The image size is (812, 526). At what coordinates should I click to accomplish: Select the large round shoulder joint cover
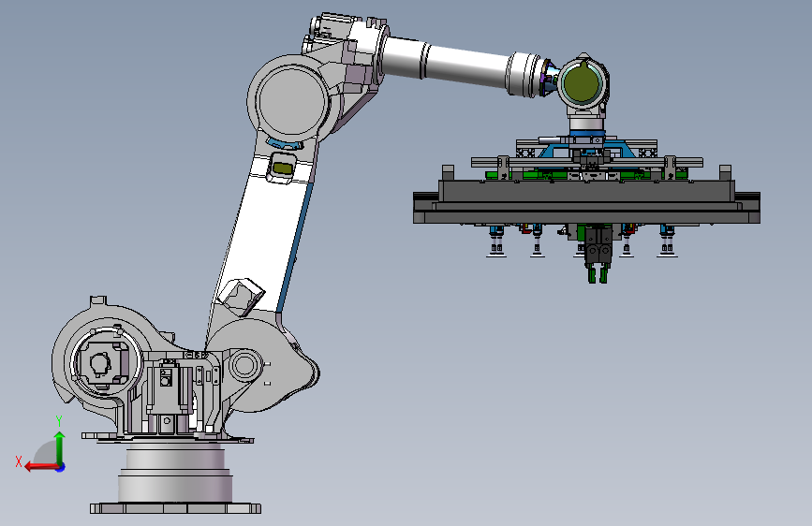(x=293, y=101)
